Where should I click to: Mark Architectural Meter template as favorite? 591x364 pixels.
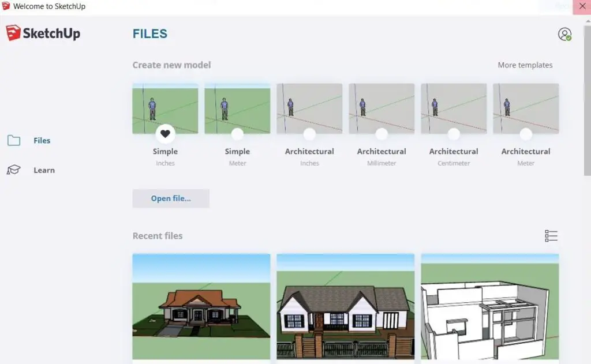pos(526,134)
